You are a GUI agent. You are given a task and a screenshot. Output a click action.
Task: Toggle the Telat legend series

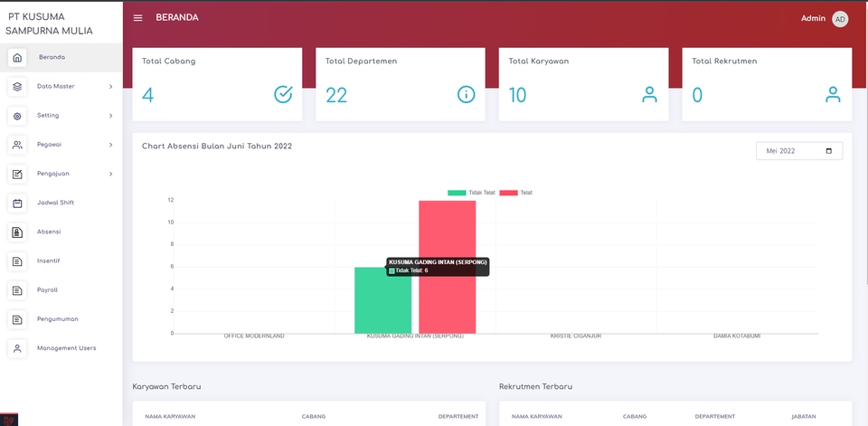coord(516,193)
